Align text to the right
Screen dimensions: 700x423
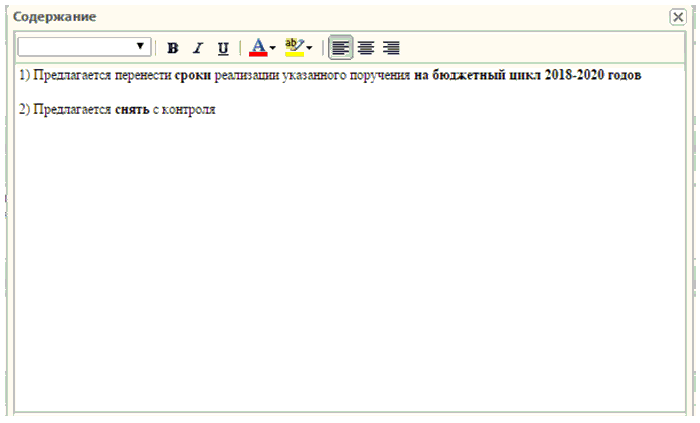[x=391, y=47]
